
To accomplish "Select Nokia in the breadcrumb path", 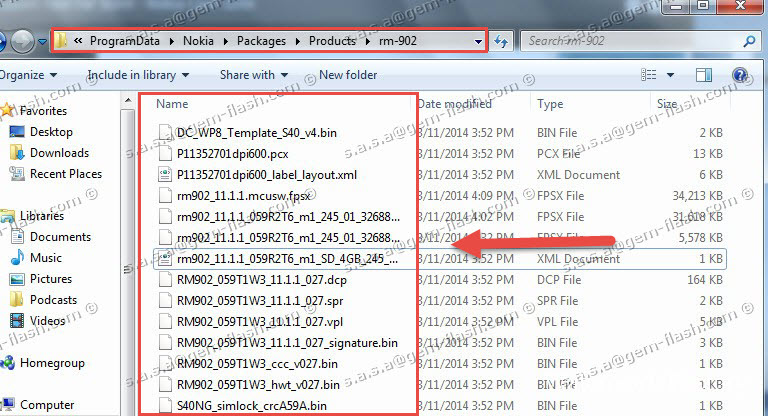I will (x=198, y=41).
